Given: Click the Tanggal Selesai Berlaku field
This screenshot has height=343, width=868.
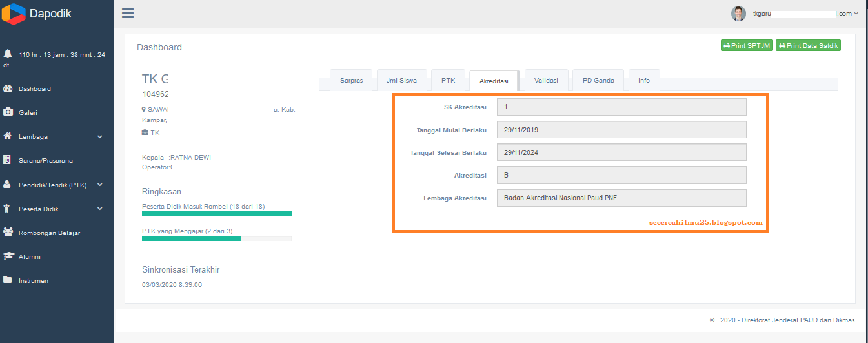Looking at the screenshot, I should (621, 152).
